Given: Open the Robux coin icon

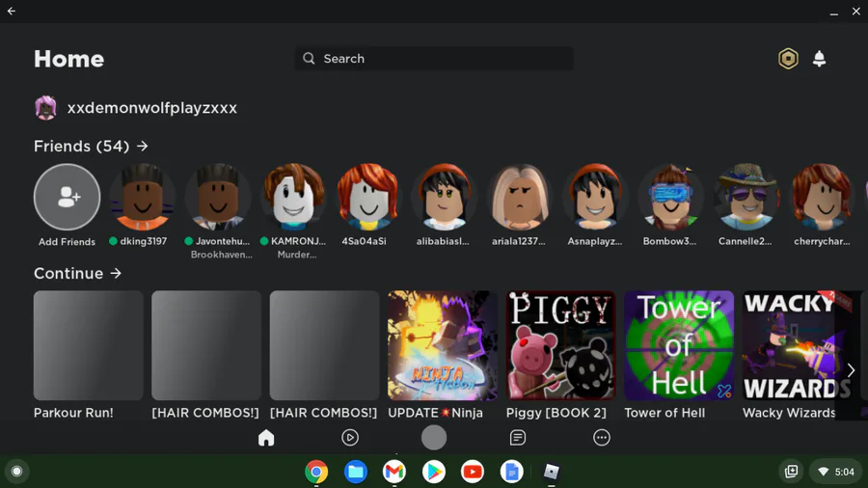Looking at the screenshot, I should tap(788, 59).
